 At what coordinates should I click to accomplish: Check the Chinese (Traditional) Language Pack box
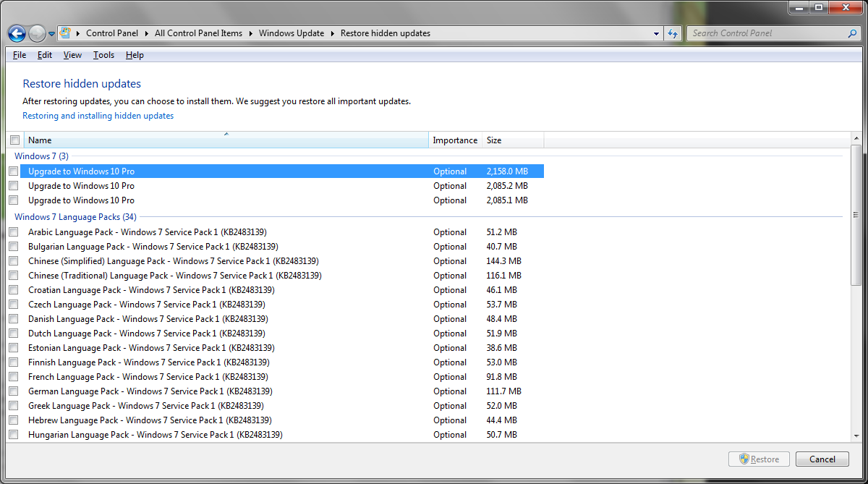click(x=14, y=276)
